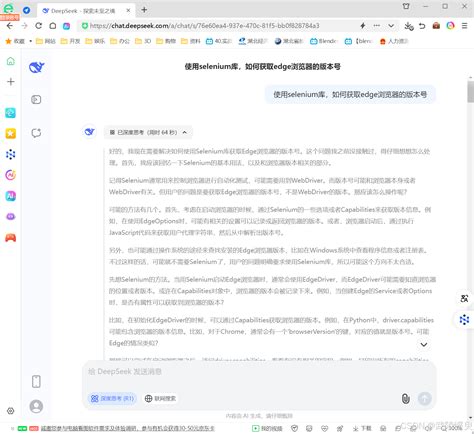The image size is (474, 434).
Task: Open the browser hamburger main menu
Action: [x=464, y=26]
